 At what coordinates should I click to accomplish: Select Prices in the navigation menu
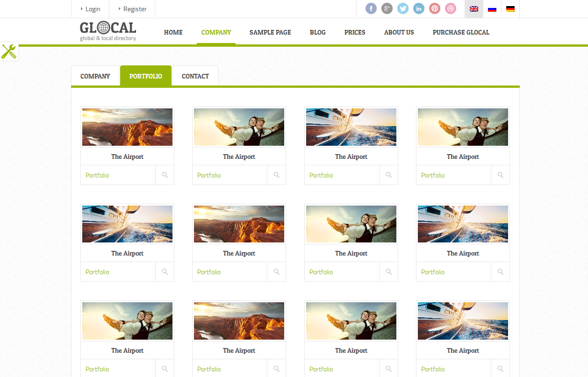tap(354, 32)
